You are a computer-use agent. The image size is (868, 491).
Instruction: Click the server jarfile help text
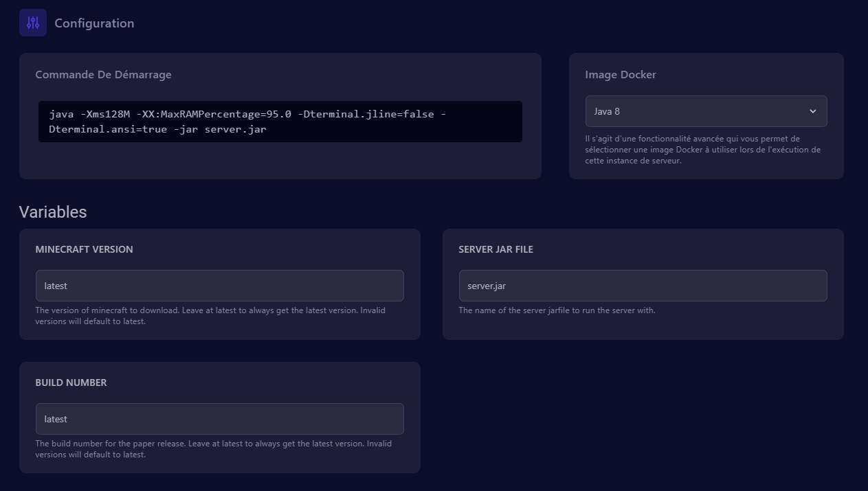click(557, 310)
